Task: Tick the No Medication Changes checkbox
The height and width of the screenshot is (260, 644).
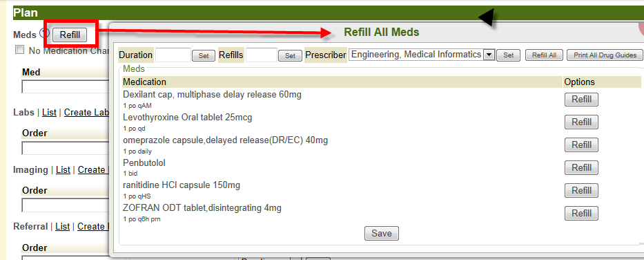Action: tap(19, 50)
